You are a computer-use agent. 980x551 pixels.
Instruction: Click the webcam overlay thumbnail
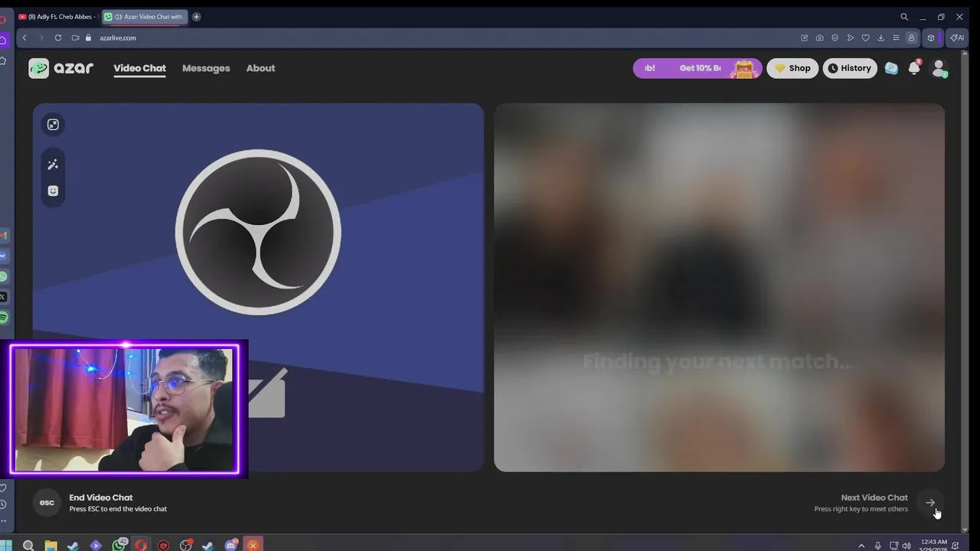125,409
